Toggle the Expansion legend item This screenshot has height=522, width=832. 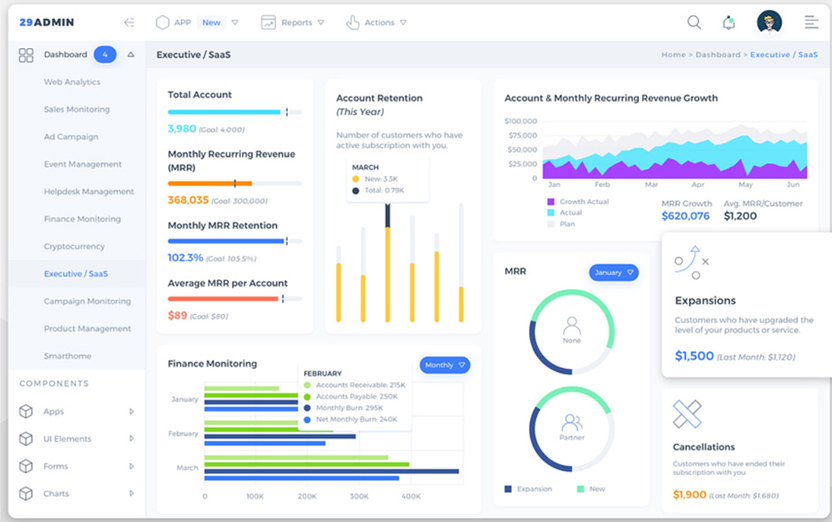click(528, 489)
